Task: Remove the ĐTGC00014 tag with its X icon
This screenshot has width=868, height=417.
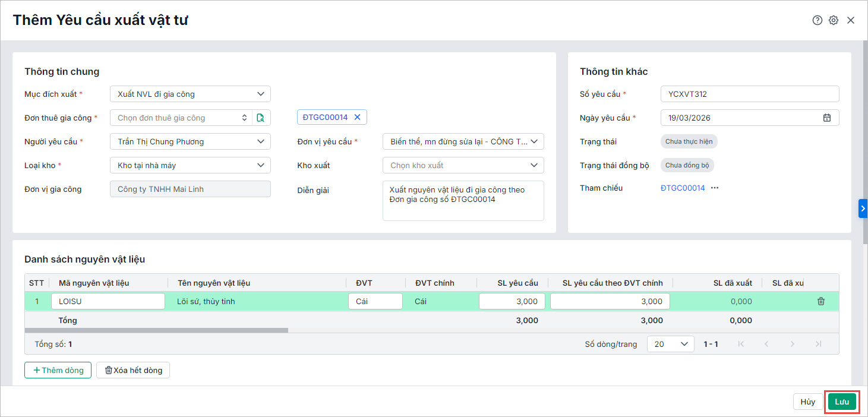Action: click(358, 118)
